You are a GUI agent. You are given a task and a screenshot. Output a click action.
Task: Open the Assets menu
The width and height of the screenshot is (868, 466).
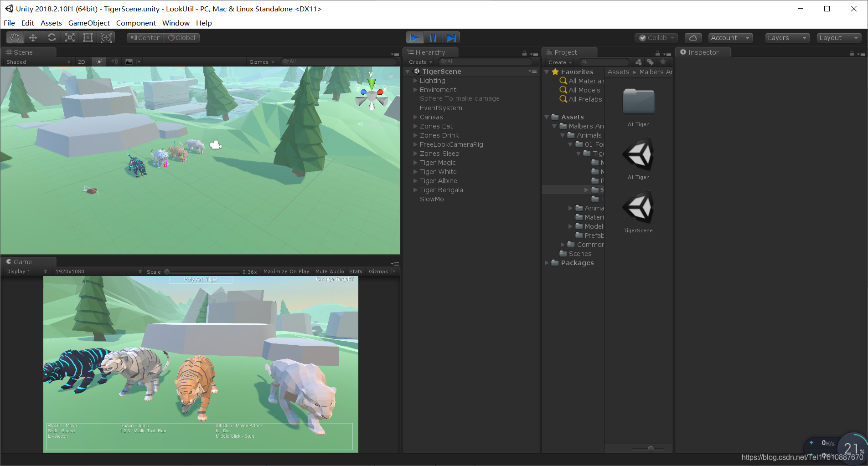[51, 23]
